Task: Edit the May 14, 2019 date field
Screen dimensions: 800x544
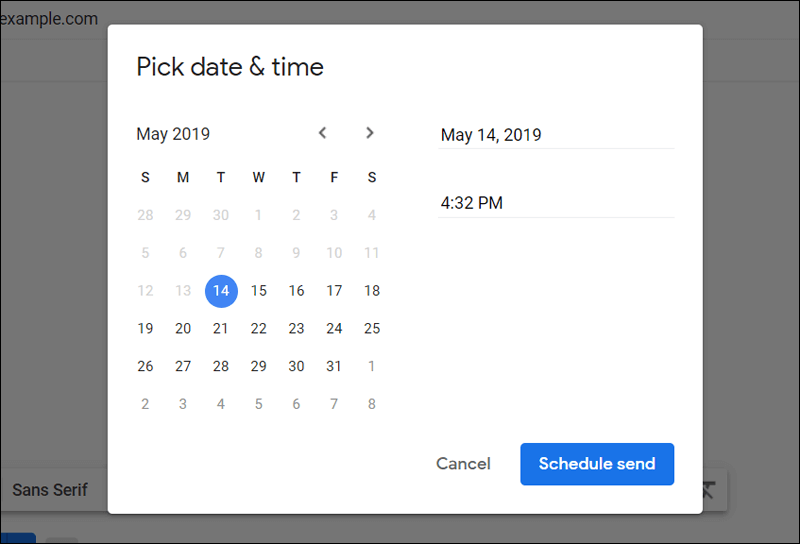Action: coord(555,135)
